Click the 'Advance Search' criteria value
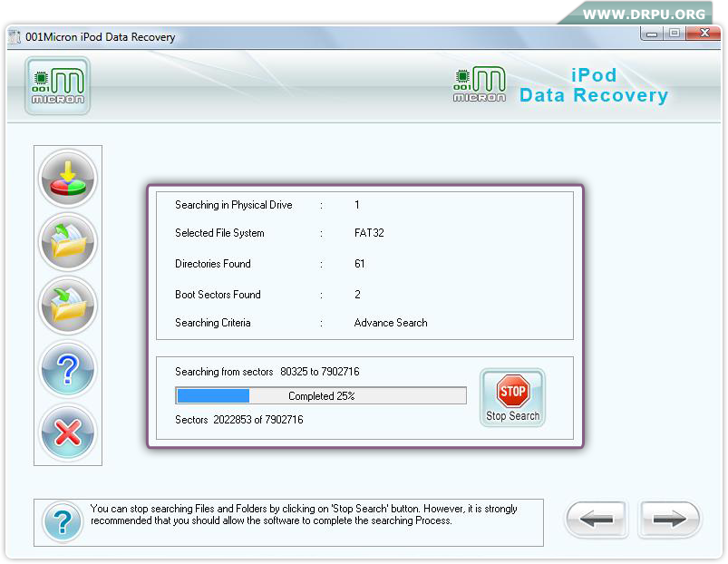This screenshot has width=728, height=564. (x=391, y=323)
